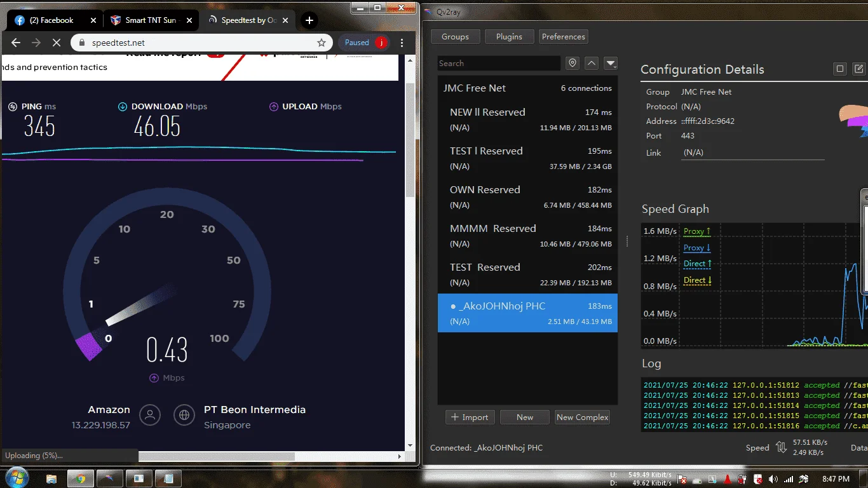Click the network signal bars tray icon
Viewport: 868px width, 488px height.
coord(789,479)
